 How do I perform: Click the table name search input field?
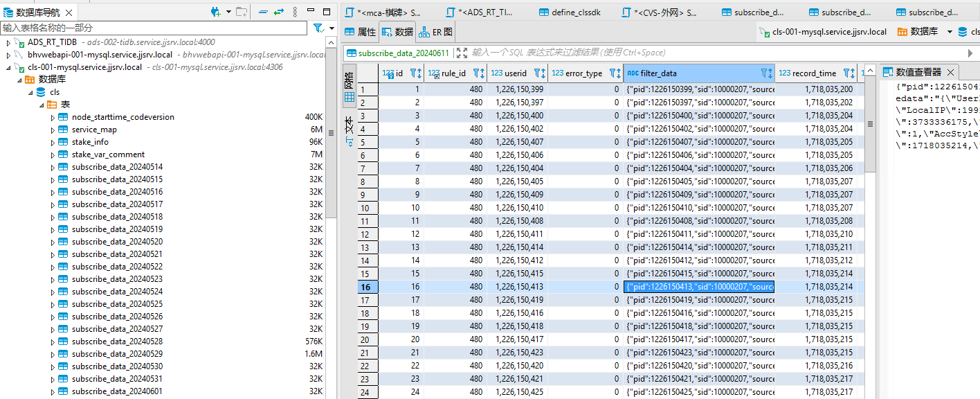tap(152, 28)
